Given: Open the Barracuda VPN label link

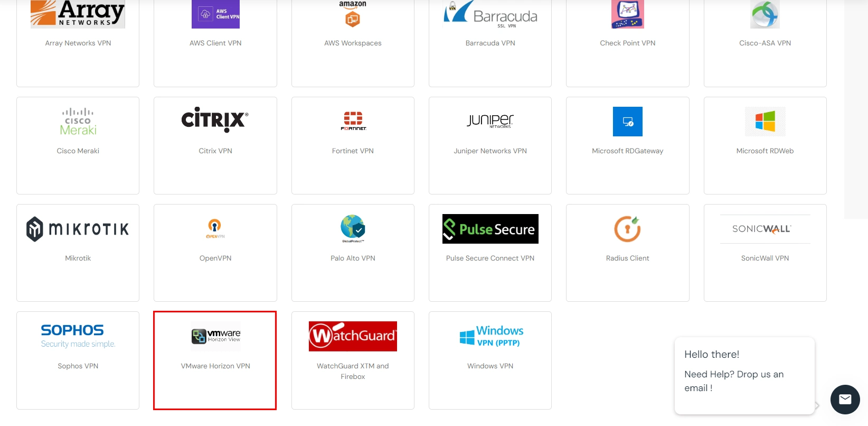Looking at the screenshot, I should [490, 43].
